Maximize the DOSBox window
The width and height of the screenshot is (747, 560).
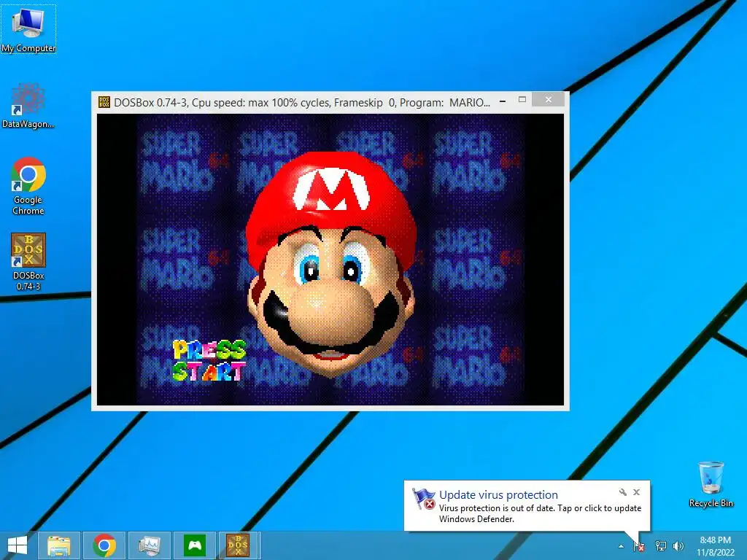(x=522, y=99)
